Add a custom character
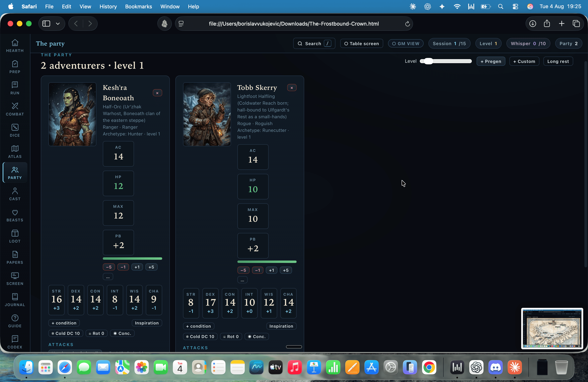This screenshot has width=588, height=382. (524, 62)
